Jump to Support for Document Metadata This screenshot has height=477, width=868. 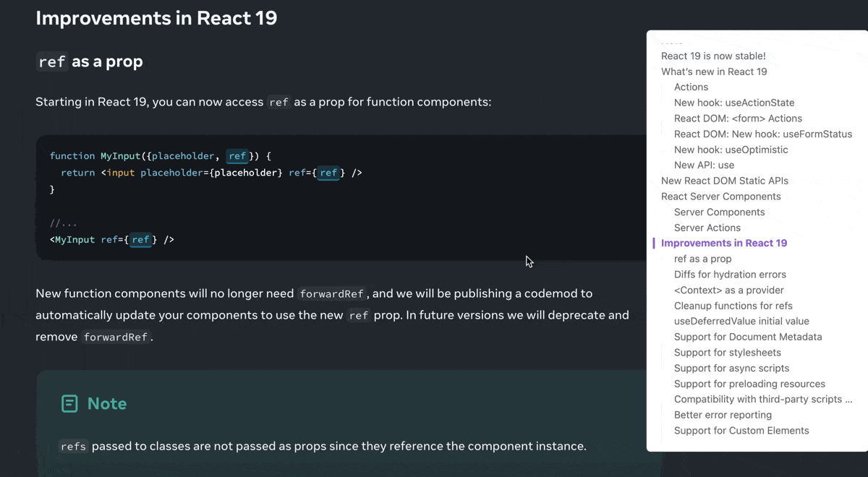pyautogui.click(x=748, y=337)
